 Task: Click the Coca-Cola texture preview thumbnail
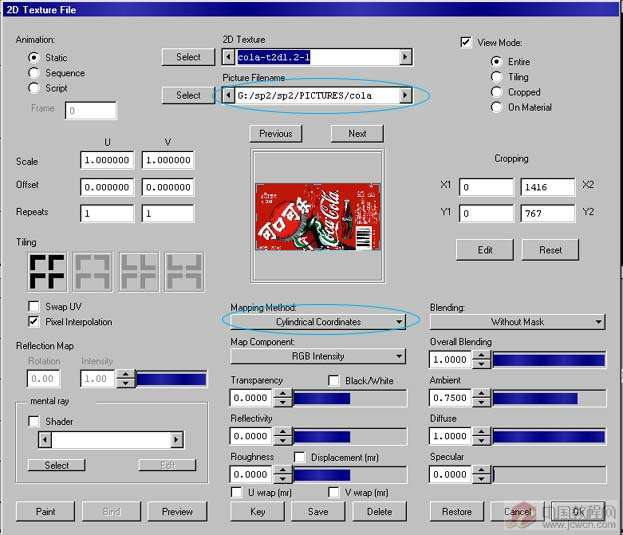click(318, 216)
